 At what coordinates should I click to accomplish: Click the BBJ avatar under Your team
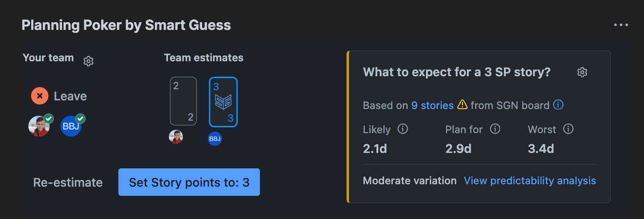(x=71, y=126)
